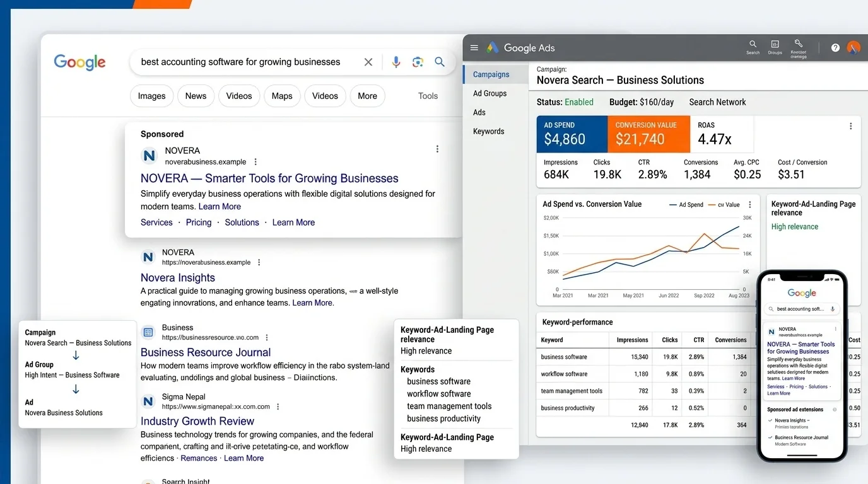
Task: Open the Industry Growth Review result
Action: coord(197,421)
